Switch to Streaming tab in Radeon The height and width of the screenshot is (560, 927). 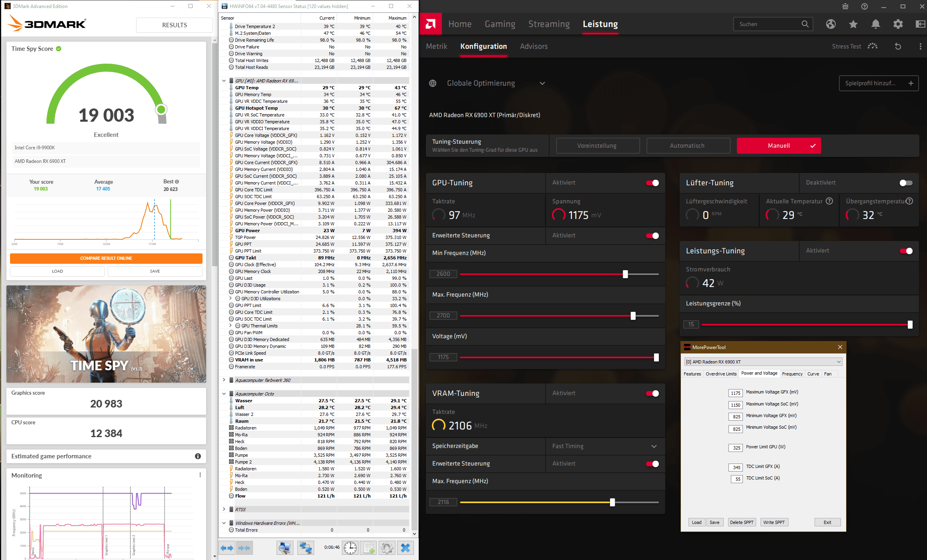click(x=549, y=24)
